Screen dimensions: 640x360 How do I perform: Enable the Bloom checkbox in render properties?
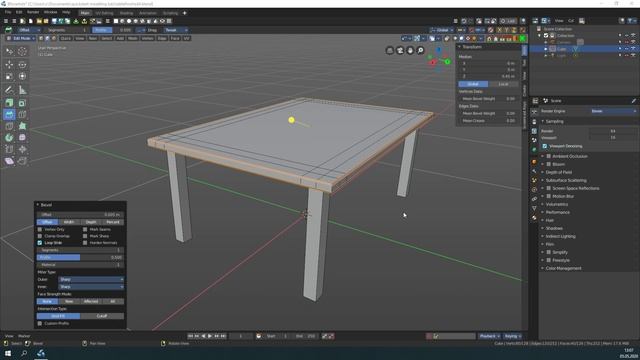[549, 164]
